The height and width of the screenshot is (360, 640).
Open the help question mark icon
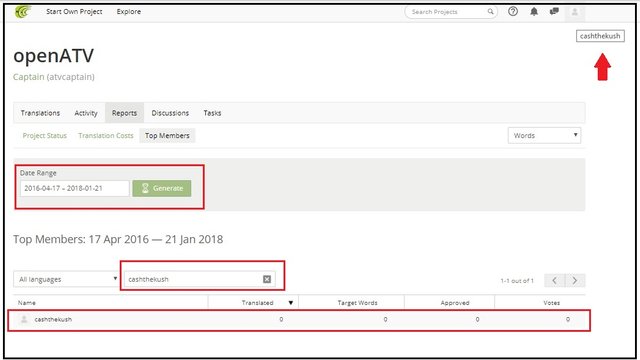(x=513, y=11)
